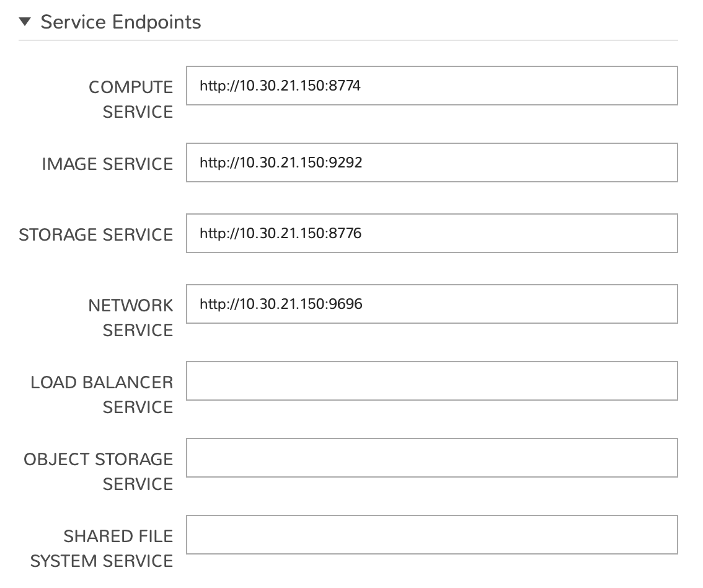The width and height of the screenshot is (703, 588).
Task: Click the OBJECT STORAGE SERVICE label
Action: [x=99, y=471]
